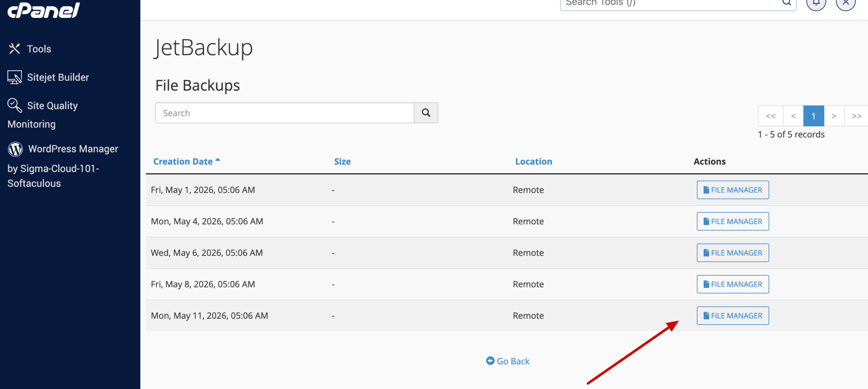Click the Actions column header
This screenshot has height=389, width=868.
click(x=710, y=162)
